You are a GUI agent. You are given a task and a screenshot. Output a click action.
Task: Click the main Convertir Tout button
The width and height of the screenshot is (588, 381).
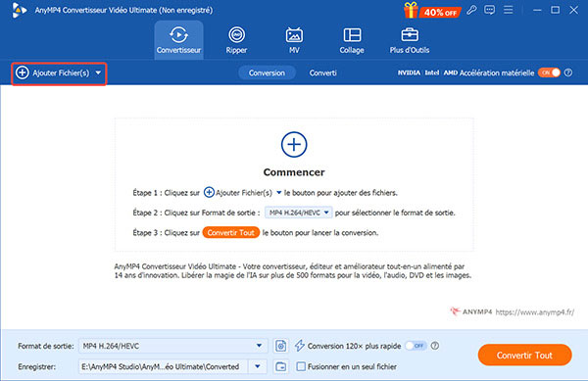[524, 355]
